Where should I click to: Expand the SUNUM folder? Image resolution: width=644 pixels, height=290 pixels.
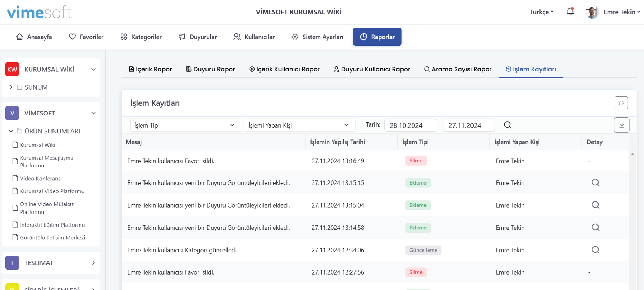11,87
